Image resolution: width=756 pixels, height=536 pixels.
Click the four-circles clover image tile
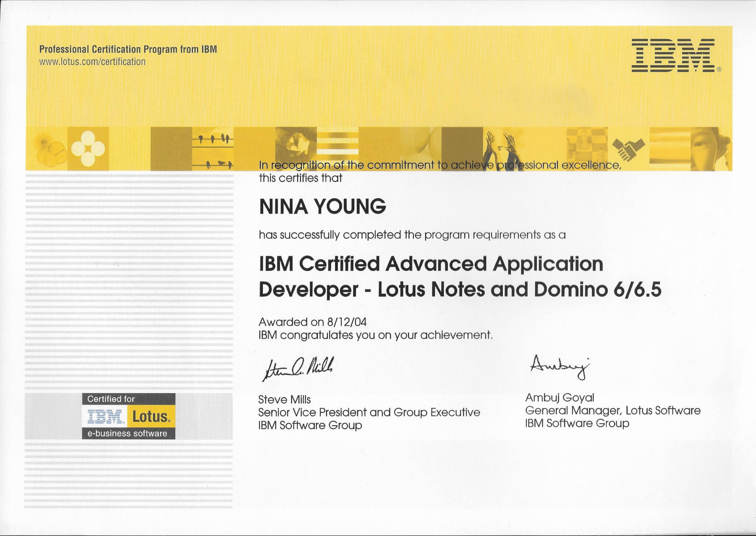click(88, 149)
